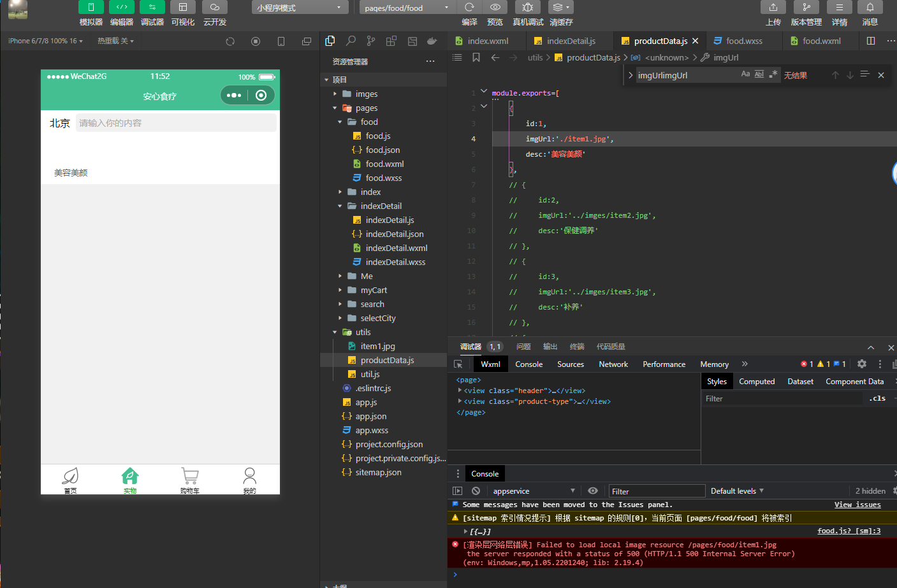Viewport: 897px width, 588px height.
Task: Open the source control icon in the sidebar
Action: 371,41
